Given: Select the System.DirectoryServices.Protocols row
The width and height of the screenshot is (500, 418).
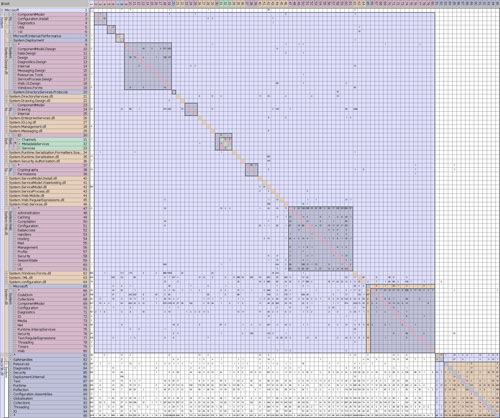Looking at the screenshot, I should (48, 92).
